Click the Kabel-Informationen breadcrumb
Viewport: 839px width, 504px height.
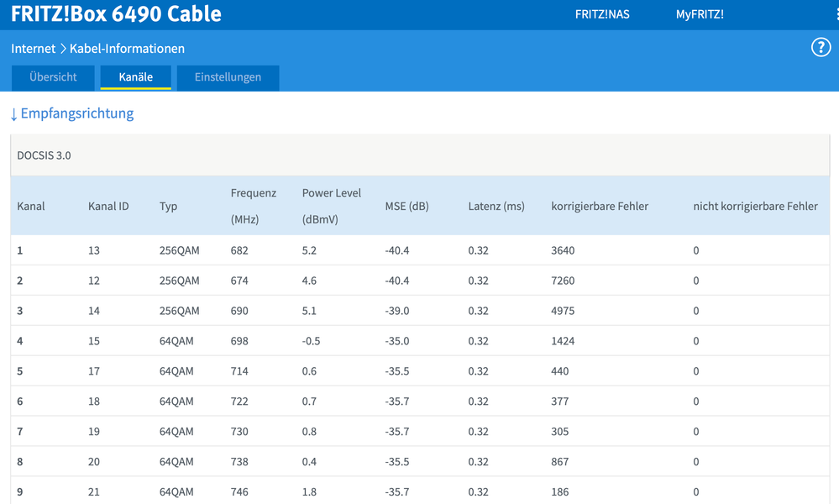[127, 49]
